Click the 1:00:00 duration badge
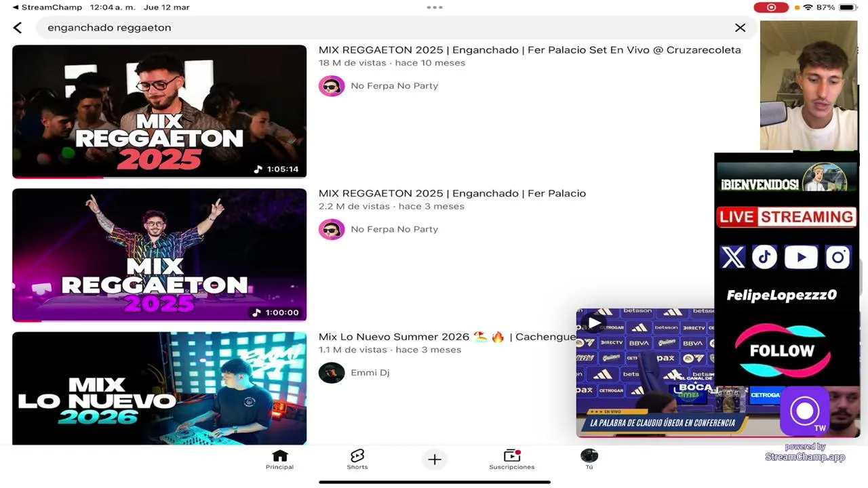 (x=277, y=312)
